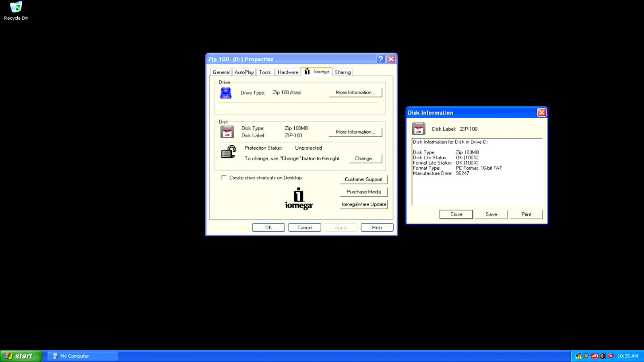Viewport: 644px width, 362px height.
Task: Click the taskbar clock showing 10:35 AM
Action: [627, 356]
